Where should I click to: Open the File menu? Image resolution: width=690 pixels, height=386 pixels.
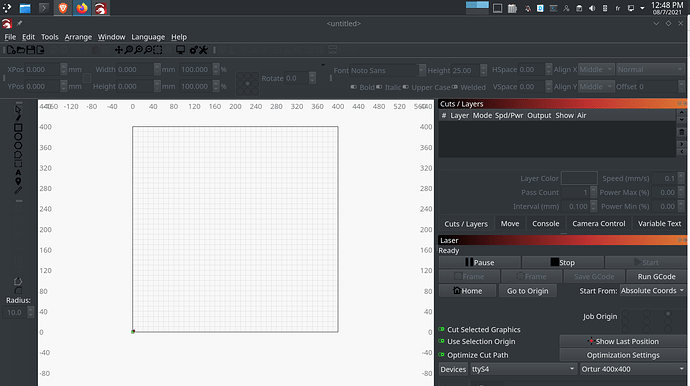click(x=10, y=37)
